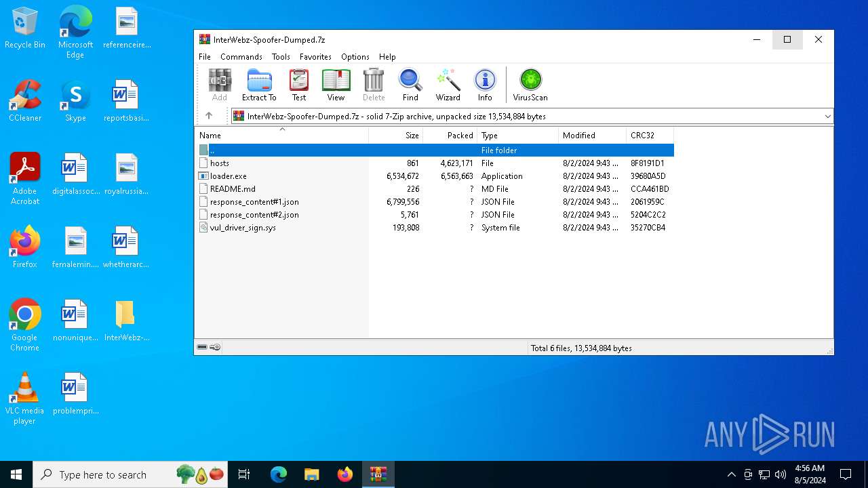Screen dimensions: 868x488
Task: Open Task View in taskbar
Action: [x=244, y=474]
